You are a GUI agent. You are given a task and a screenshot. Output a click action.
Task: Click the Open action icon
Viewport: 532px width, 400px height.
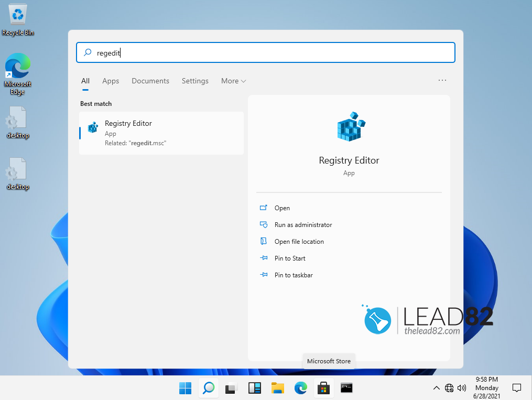263,208
